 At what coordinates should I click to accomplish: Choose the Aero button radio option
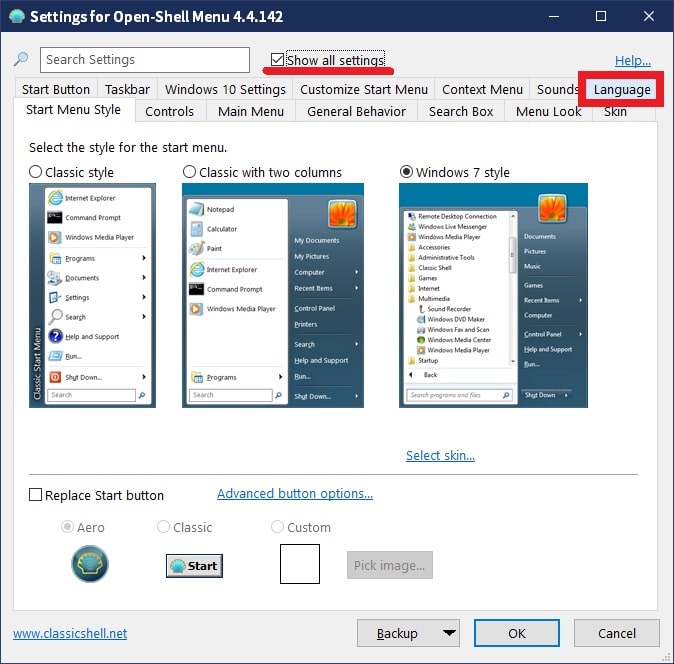pos(67,526)
